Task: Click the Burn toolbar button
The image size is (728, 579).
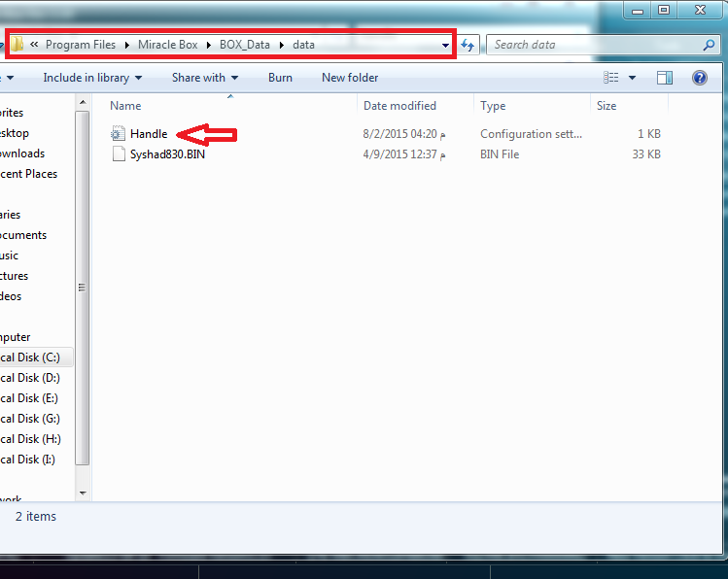Action: [x=280, y=78]
